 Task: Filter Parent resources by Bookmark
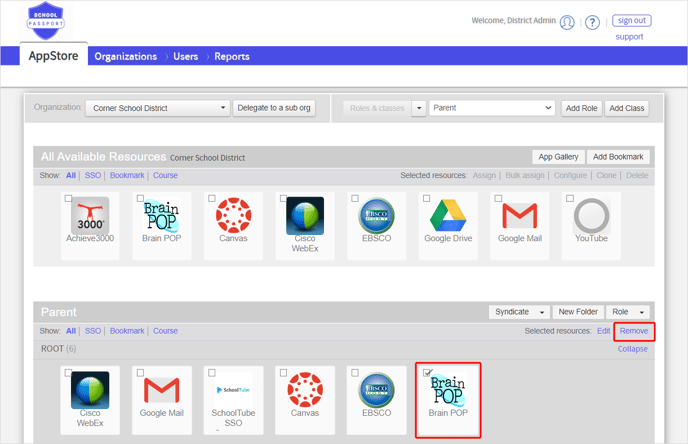click(x=127, y=331)
